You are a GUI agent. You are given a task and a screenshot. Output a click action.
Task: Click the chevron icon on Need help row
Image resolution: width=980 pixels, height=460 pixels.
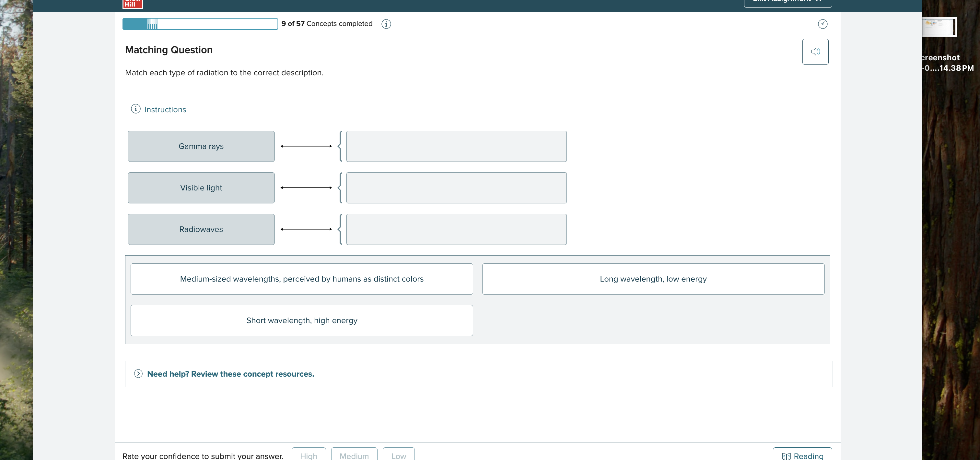[x=138, y=374]
